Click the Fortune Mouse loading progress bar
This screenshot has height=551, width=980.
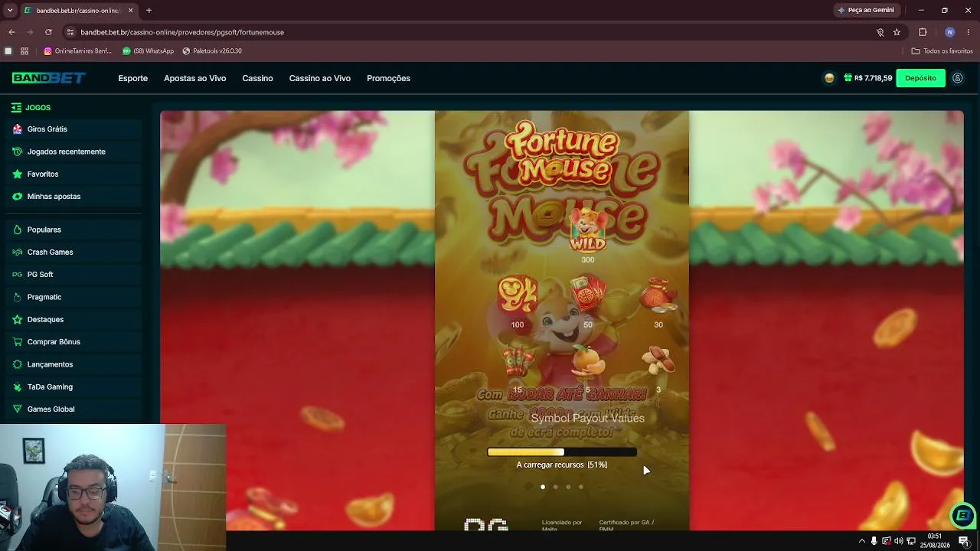[562, 452]
